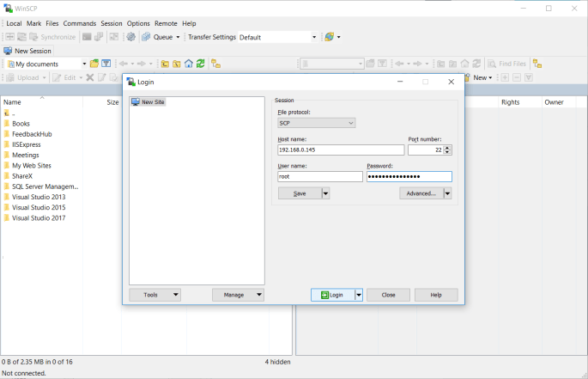Open the Local menu
Viewport: 588px width, 379px height.
click(x=14, y=23)
